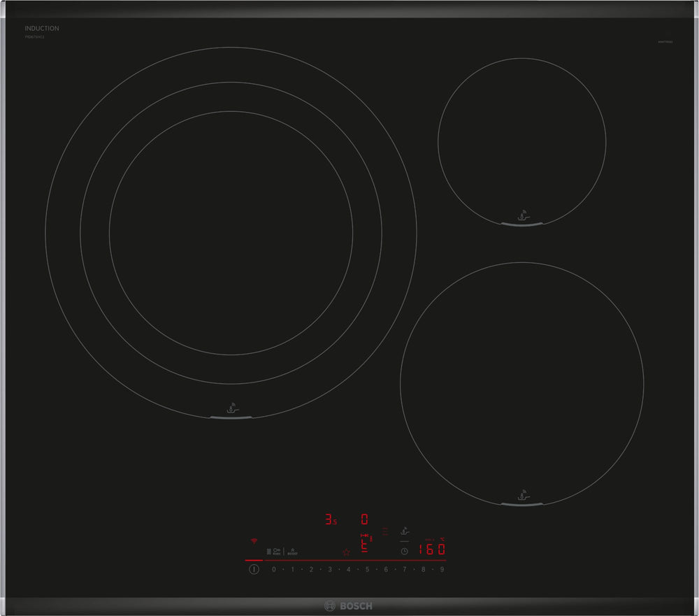This screenshot has height=616, width=699.
Task: Activate the Boost function icon
Action: pos(293,551)
